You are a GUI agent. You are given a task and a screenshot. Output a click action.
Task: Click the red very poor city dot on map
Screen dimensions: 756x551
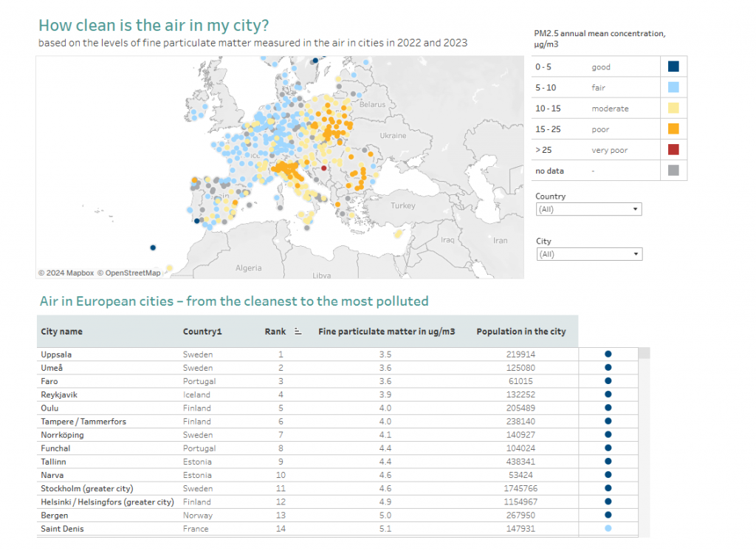(323, 168)
